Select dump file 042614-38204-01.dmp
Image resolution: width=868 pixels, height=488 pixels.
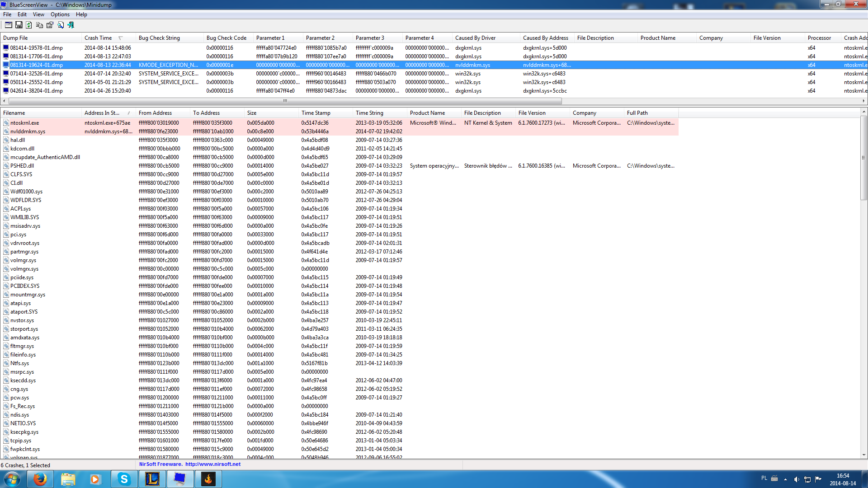tap(36, 91)
